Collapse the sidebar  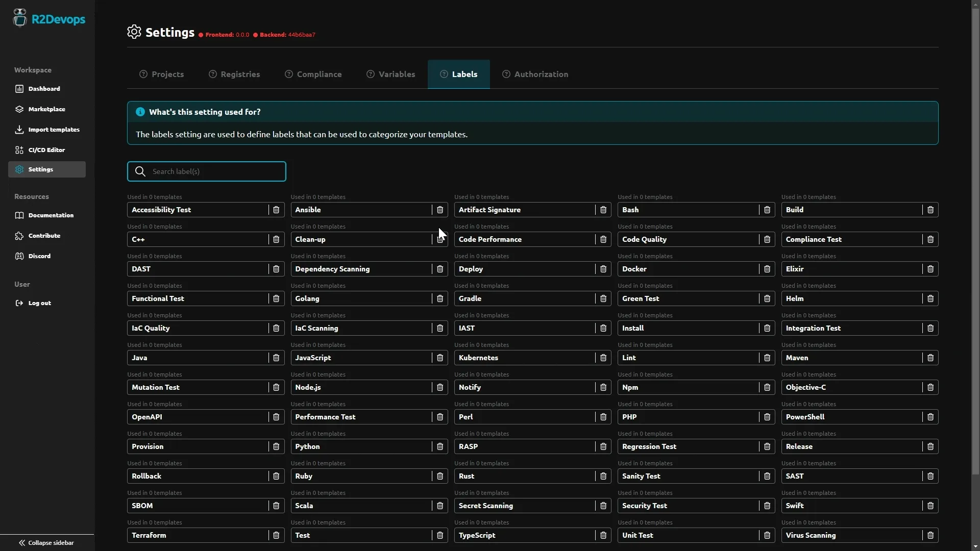pyautogui.click(x=45, y=542)
